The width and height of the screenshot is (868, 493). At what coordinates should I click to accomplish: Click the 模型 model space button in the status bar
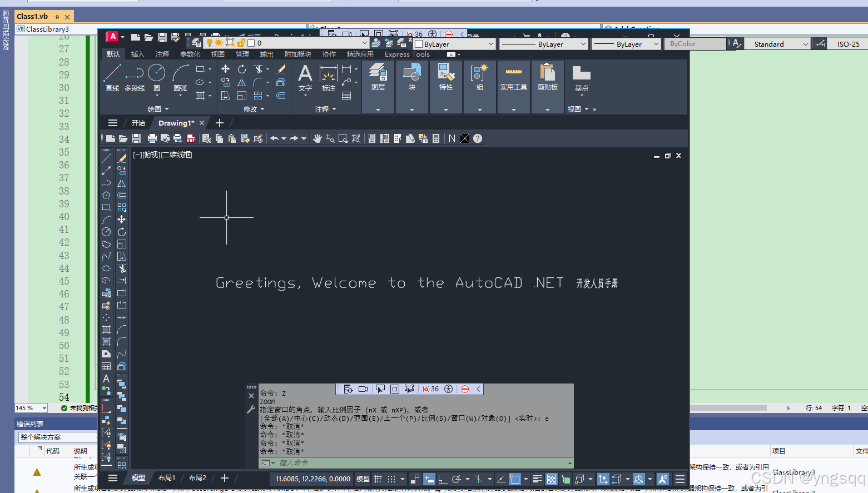click(363, 479)
